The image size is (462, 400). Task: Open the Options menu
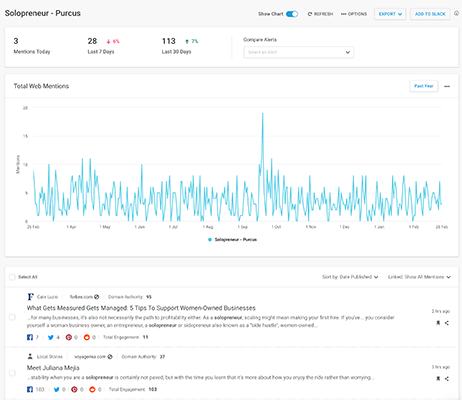click(x=354, y=14)
